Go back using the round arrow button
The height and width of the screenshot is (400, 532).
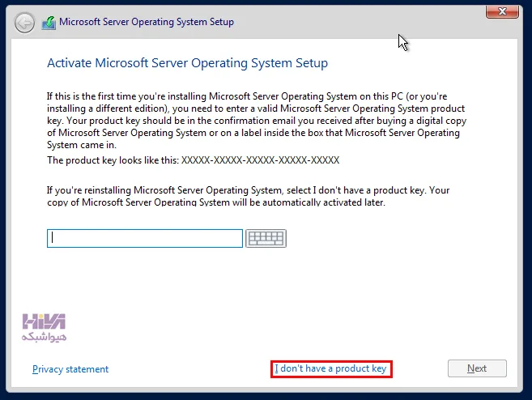click(x=24, y=23)
